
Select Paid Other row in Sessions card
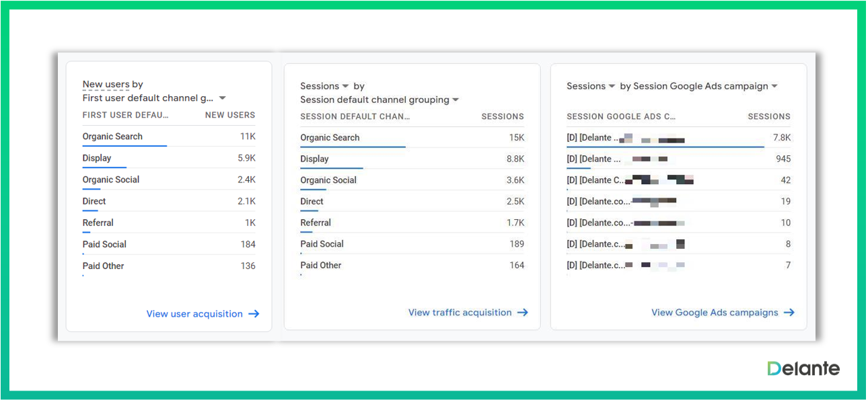click(x=412, y=266)
